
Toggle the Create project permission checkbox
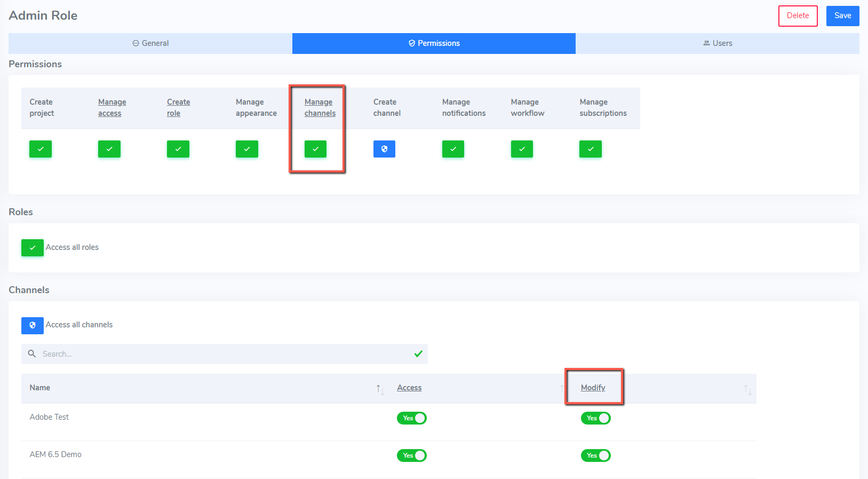41,149
